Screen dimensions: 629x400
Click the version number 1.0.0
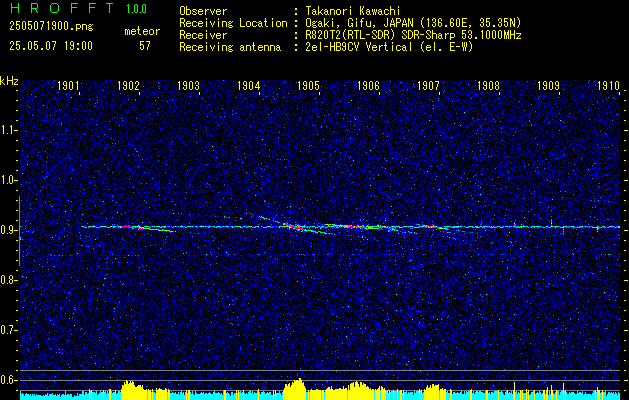(136, 9)
